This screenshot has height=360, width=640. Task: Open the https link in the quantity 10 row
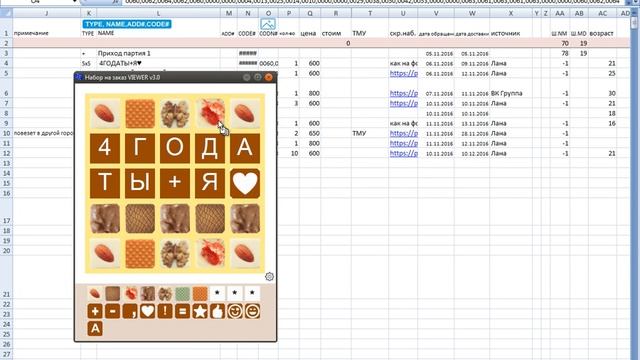click(x=404, y=153)
